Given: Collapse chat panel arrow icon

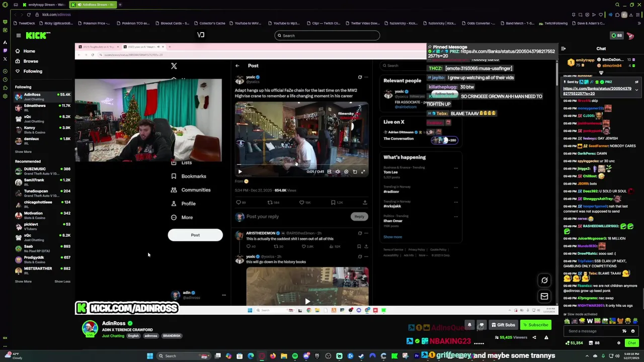Looking at the screenshot, I should coord(563,49).
